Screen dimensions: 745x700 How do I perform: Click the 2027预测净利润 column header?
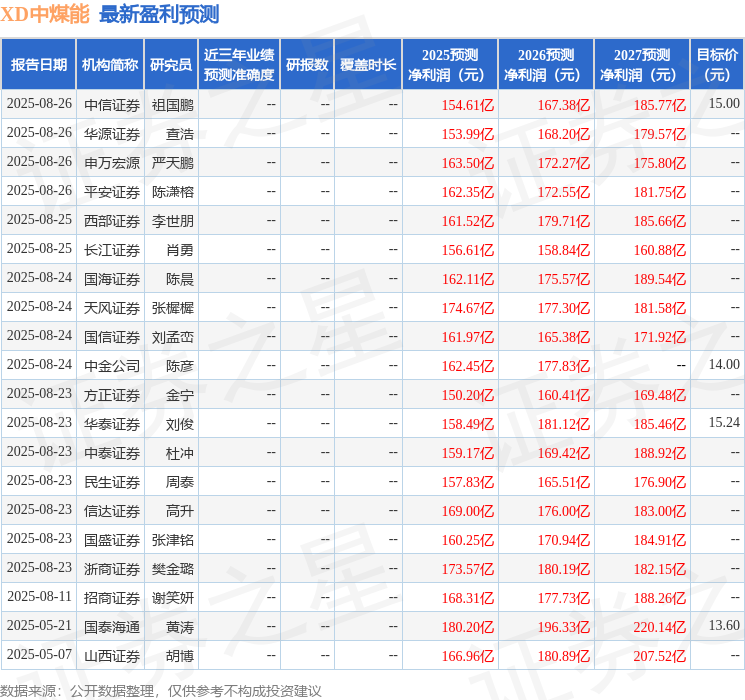click(x=642, y=64)
